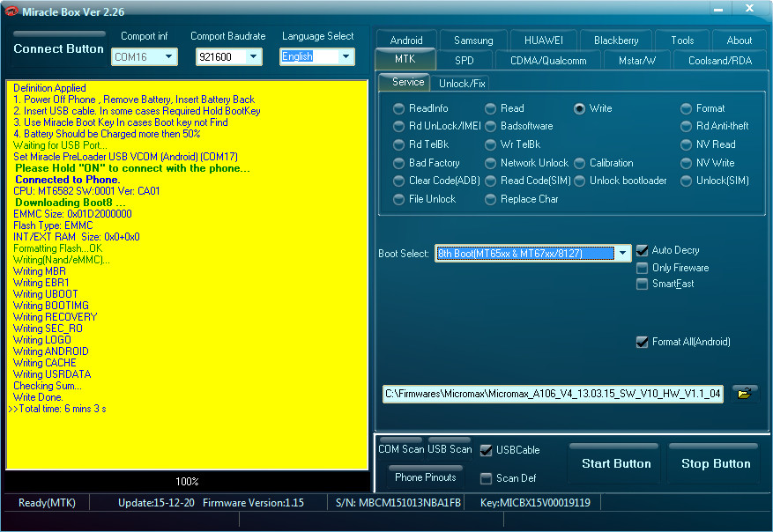Image resolution: width=773 pixels, height=532 pixels.
Task: Select the Replace Char radio option
Action: coord(491,199)
